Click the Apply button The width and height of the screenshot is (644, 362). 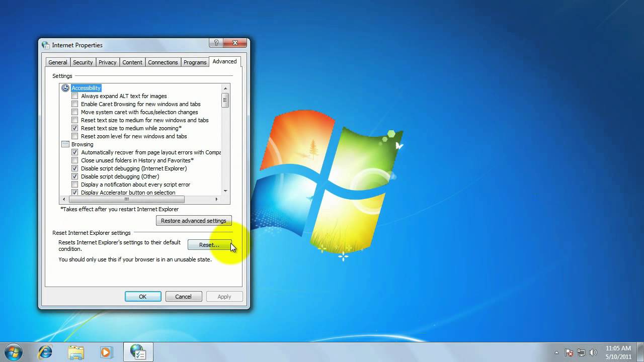tap(224, 297)
